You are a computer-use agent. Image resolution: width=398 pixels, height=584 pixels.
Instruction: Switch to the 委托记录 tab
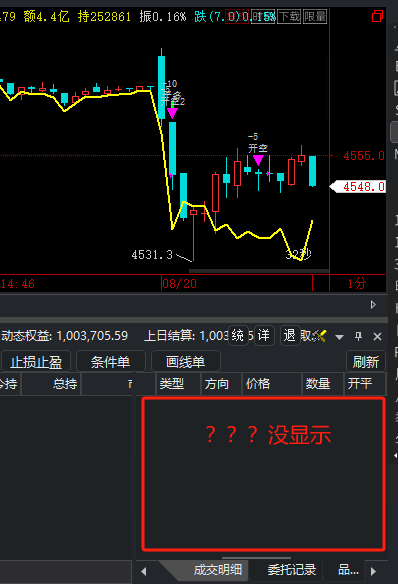[x=292, y=570]
